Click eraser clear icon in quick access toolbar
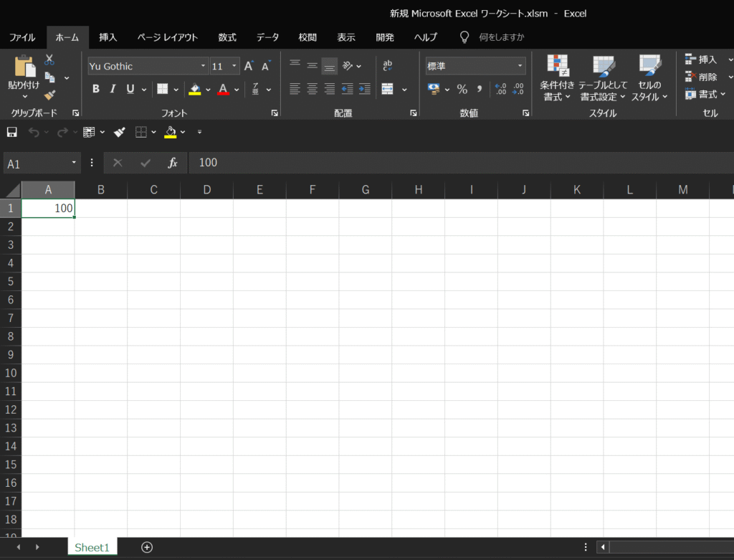Screen dimensions: 734x560 tap(120, 132)
